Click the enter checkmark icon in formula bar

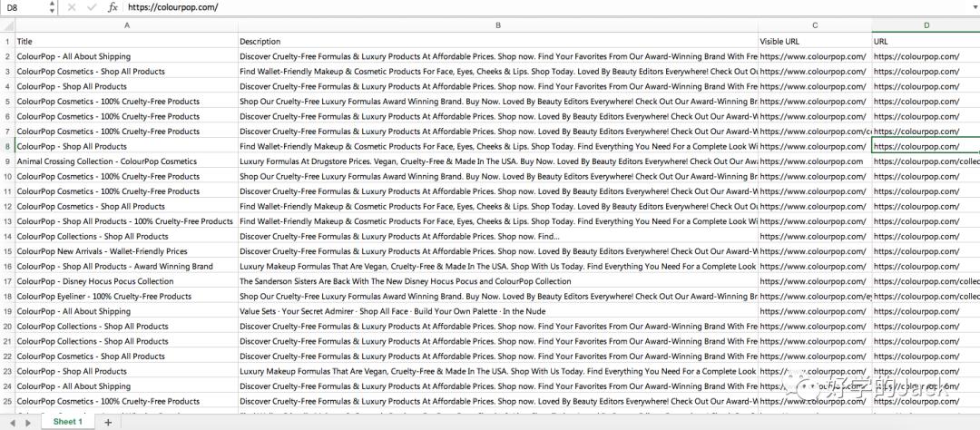(92, 7)
